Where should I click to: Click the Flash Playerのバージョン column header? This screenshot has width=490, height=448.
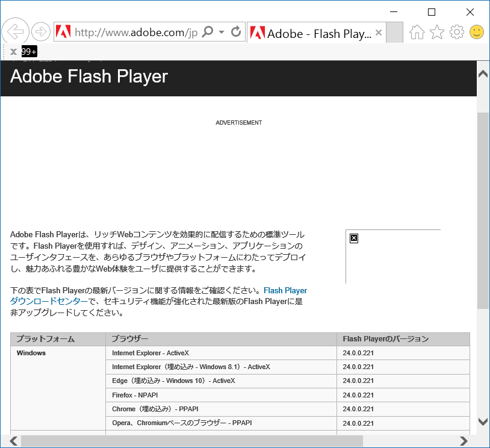click(403, 339)
